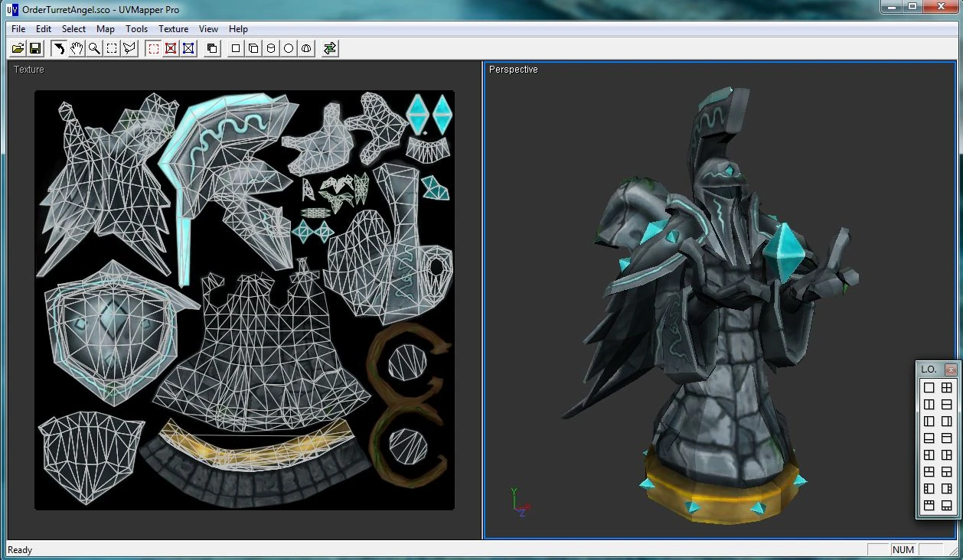Apply the Planar map icon
Image resolution: width=963 pixels, height=560 pixels.
pyautogui.click(x=236, y=48)
